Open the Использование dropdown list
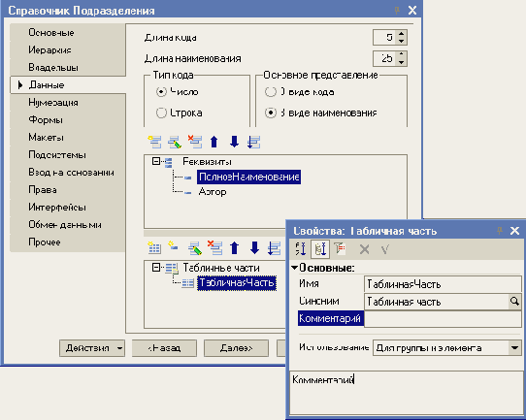This screenshot has height=420, width=526. [x=514, y=348]
